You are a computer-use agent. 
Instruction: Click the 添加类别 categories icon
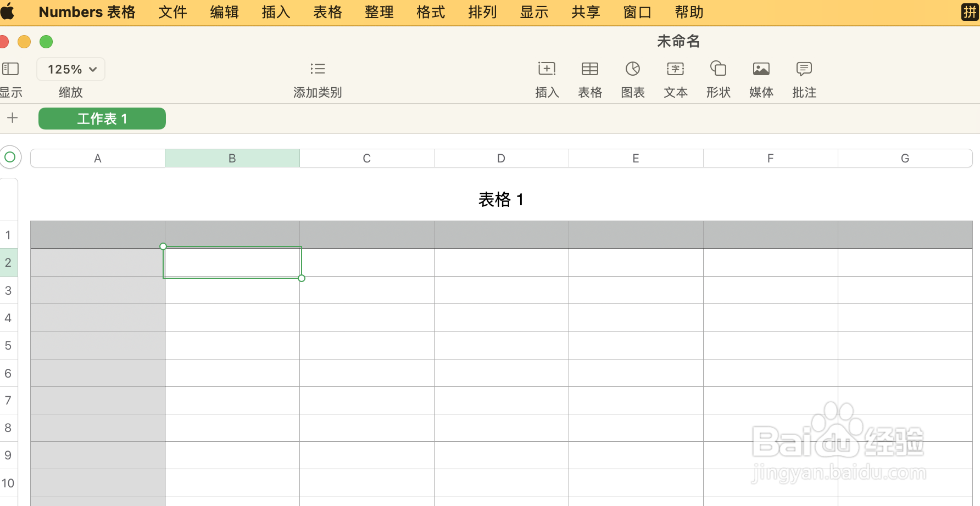tap(318, 79)
